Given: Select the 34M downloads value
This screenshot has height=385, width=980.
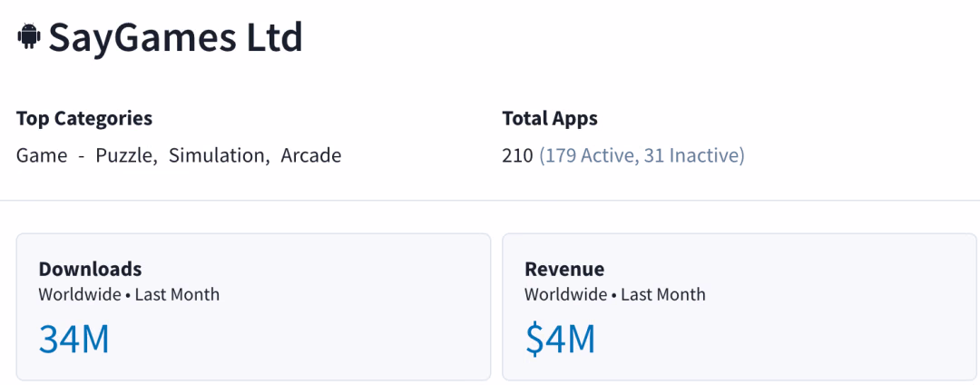Looking at the screenshot, I should click(73, 340).
